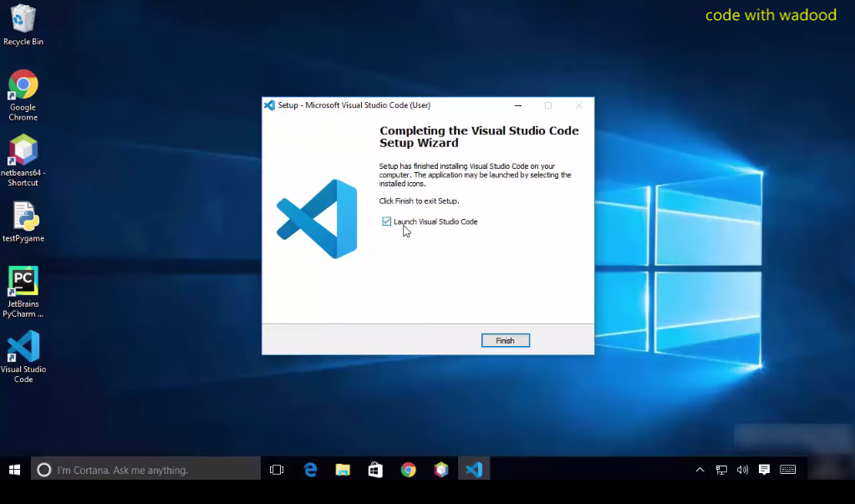
Task: Minimize the Setup wizard window
Action: pos(518,105)
